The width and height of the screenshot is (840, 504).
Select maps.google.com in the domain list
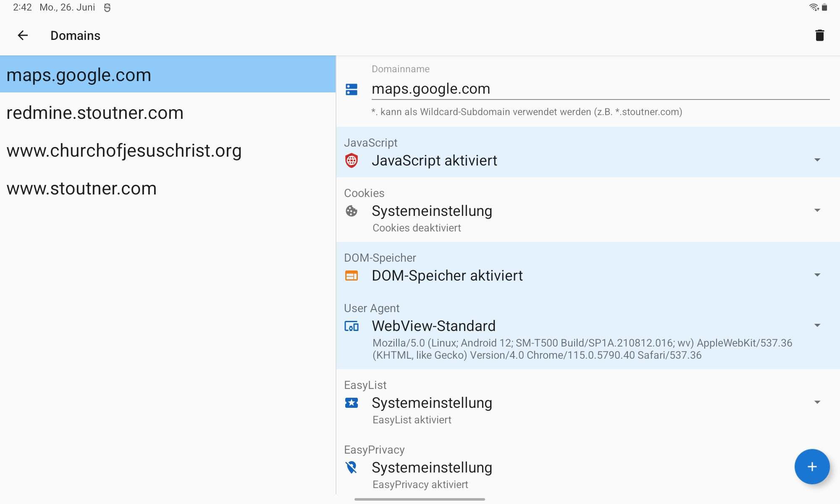tap(79, 75)
